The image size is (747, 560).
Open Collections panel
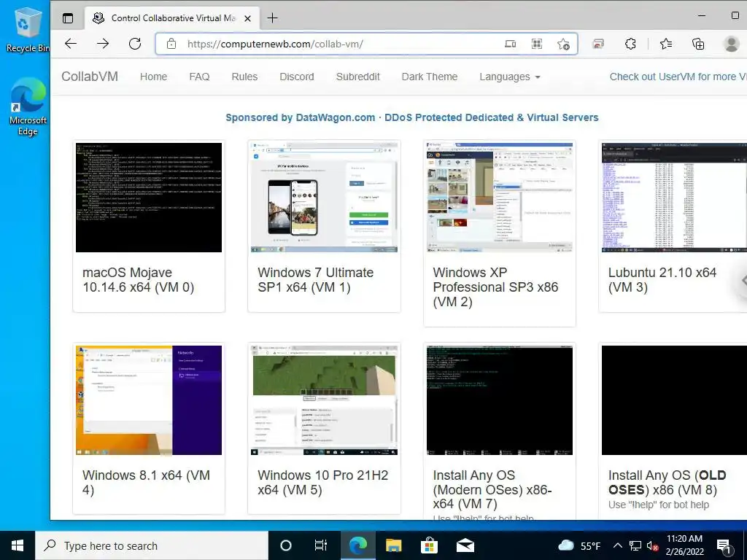click(698, 44)
